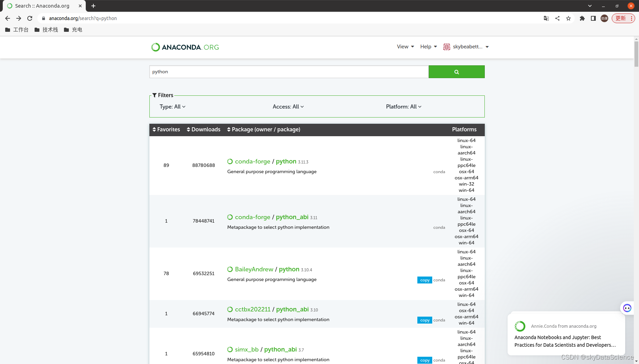639x364 pixels.
Task: Open the browser profile avatar
Action: click(604, 18)
